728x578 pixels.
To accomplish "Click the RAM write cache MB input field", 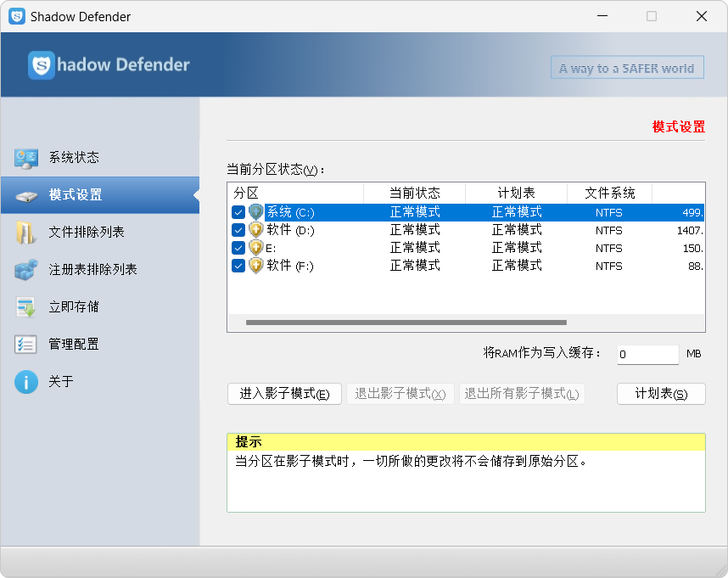I will [x=647, y=354].
